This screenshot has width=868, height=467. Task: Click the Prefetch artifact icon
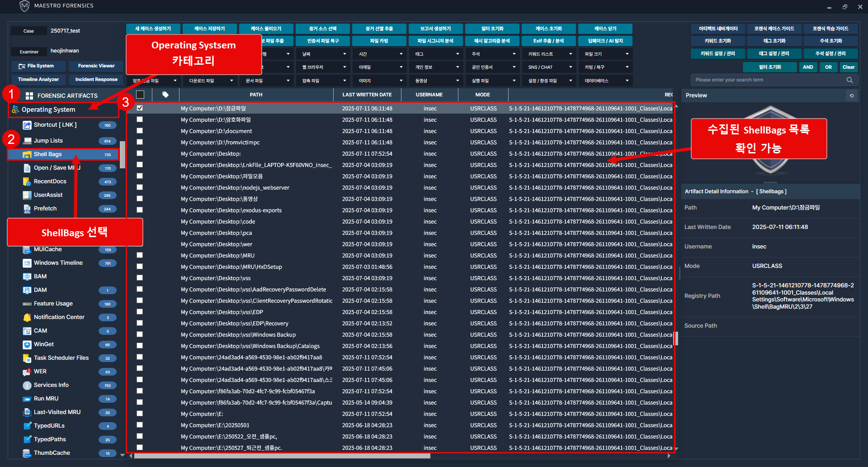(x=27, y=209)
